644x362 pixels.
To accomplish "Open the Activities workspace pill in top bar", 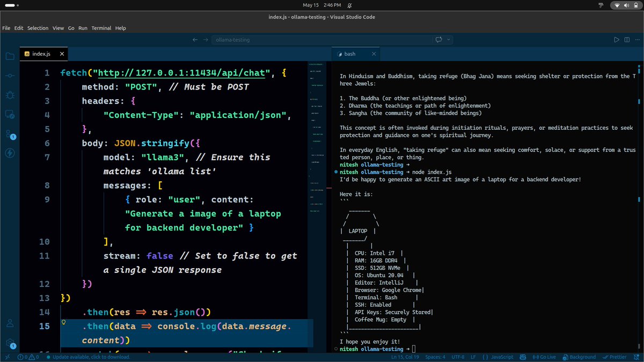I will [x=10, y=5].
